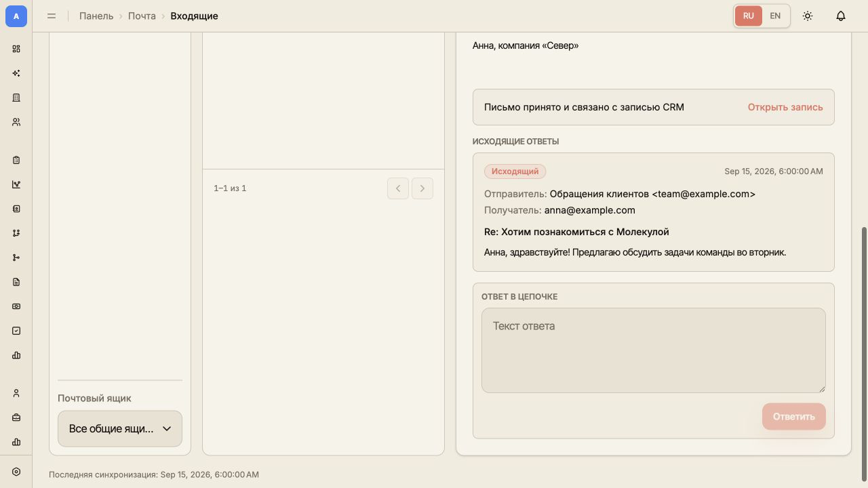
Task: Collapse the sidebar with the menu lines button
Action: pyautogui.click(x=52, y=16)
